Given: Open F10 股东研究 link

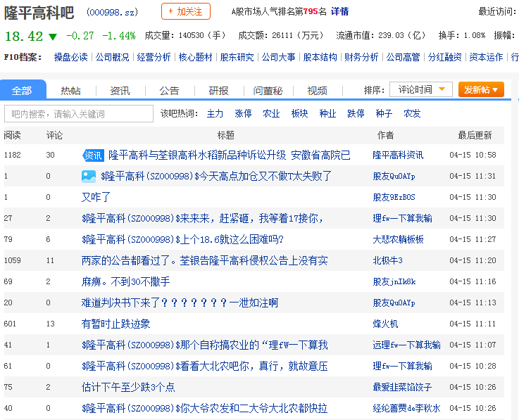Looking at the screenshot, I should point(237,57).
